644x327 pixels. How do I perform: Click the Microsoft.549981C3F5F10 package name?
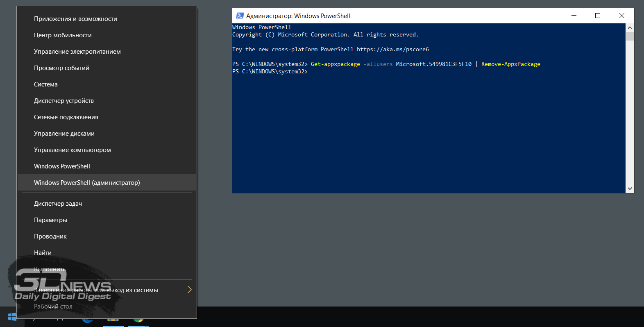[434, 64]
